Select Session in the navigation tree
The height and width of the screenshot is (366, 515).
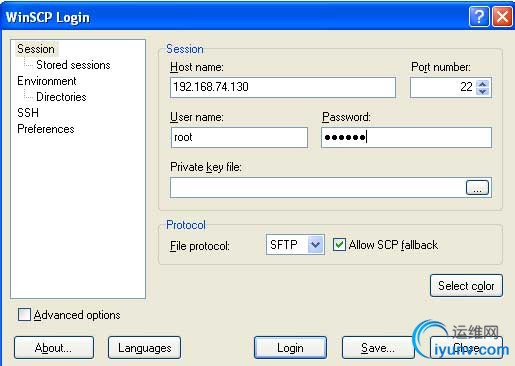36,49
